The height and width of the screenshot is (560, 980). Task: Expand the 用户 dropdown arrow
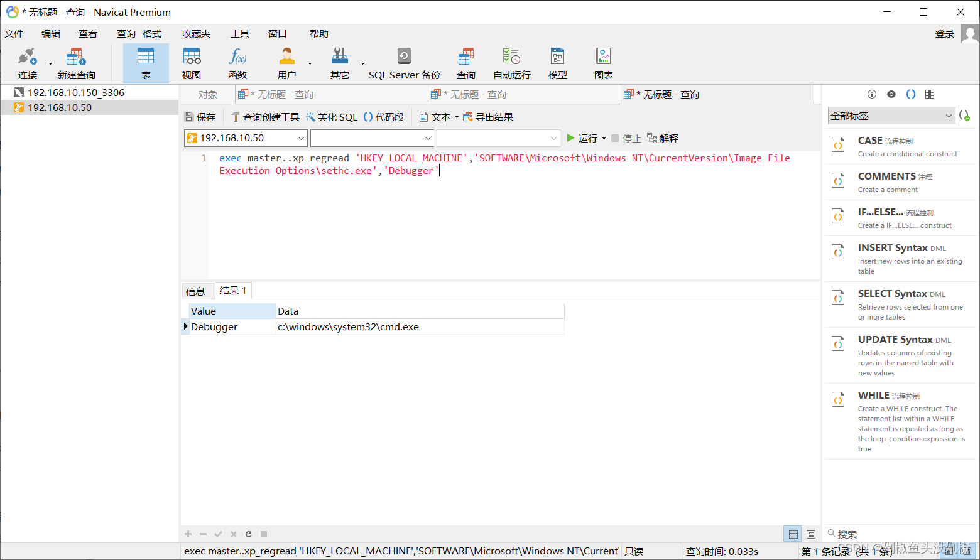point(310,63)
